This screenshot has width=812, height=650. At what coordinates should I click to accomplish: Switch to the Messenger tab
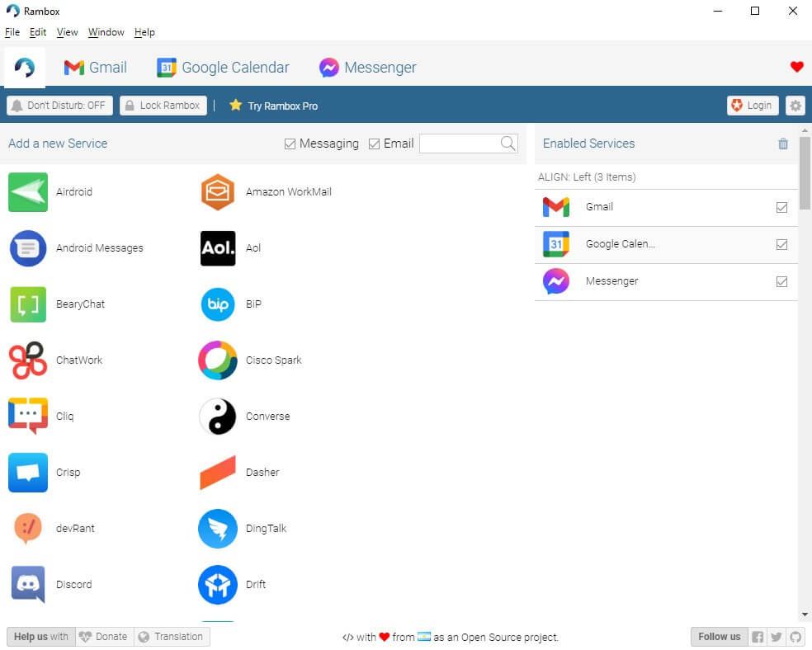(368, 68)
